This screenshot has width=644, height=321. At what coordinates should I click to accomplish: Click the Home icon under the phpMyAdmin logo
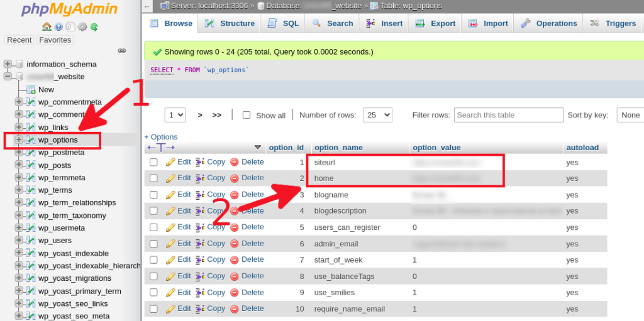click(47, 26)
